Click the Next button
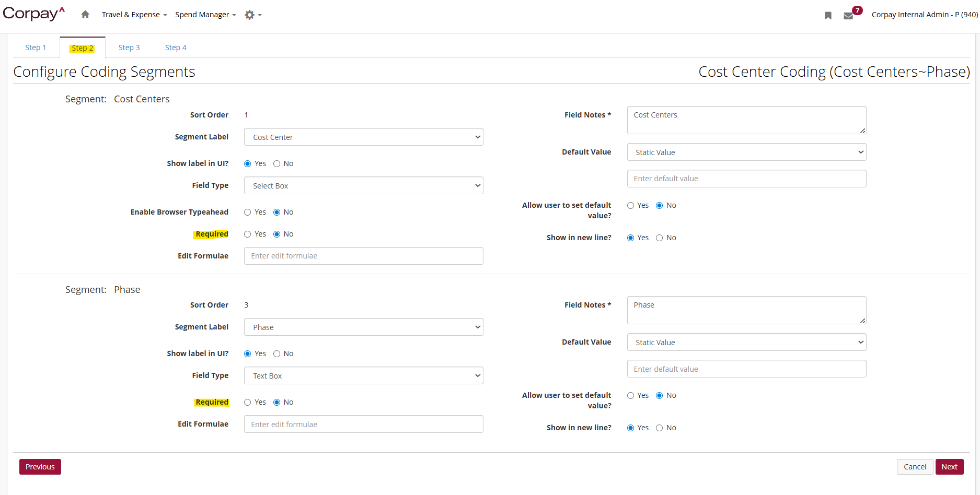The image size is (980, 495). pos(949,467)
